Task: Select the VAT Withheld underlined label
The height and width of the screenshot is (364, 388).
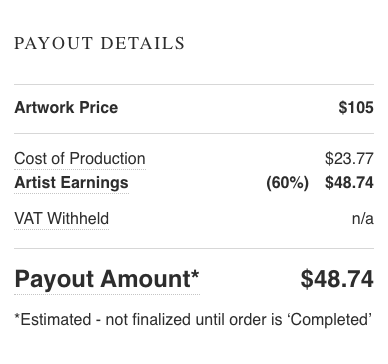Action: (x=62, y=219)
